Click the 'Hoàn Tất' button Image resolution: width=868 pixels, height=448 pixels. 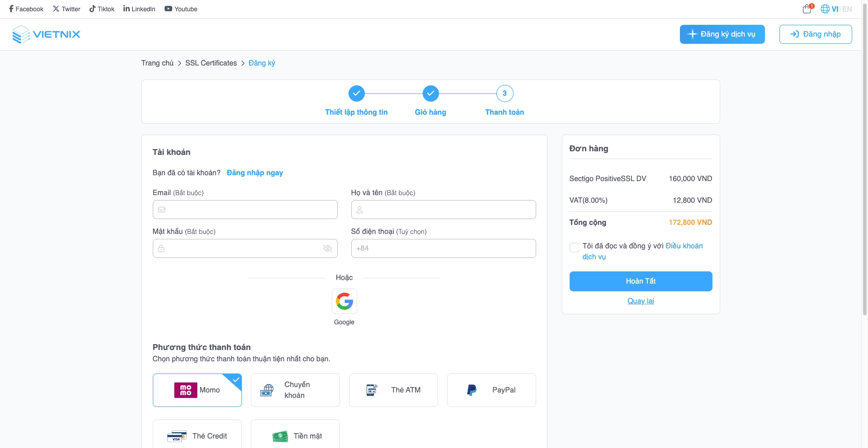pos(641,281)
